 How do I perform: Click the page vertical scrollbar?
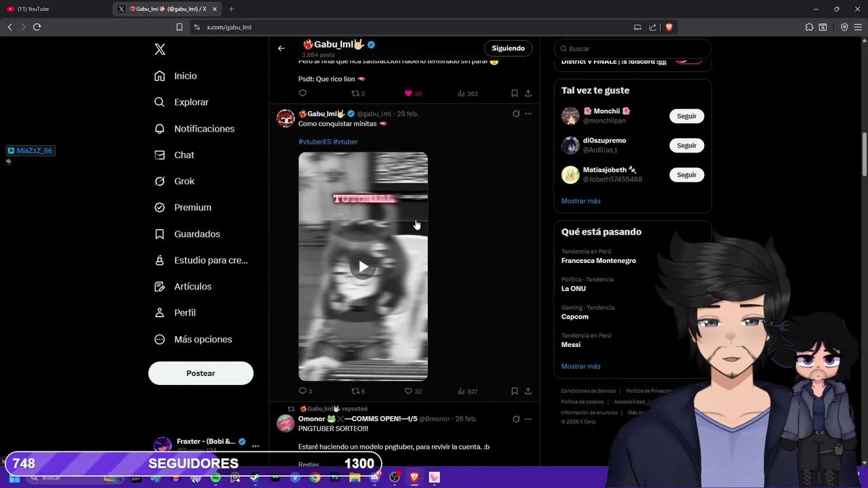(x=864, y=156)
